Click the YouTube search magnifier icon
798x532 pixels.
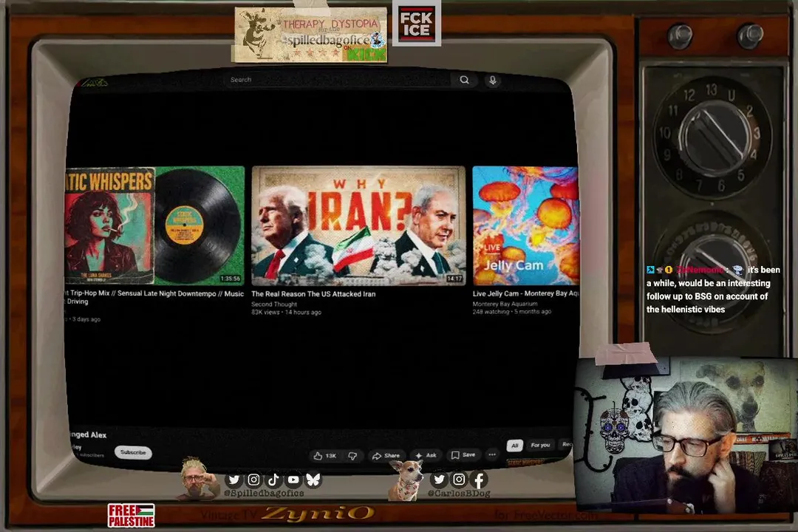pyautogui.click(x=464, y=80)
